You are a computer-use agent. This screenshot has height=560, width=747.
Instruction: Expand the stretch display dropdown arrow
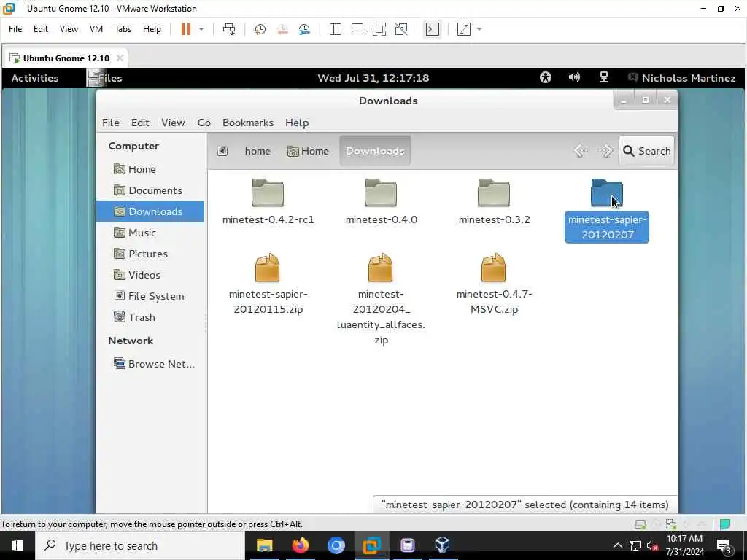pyautogui.click(x=479, y=29)
